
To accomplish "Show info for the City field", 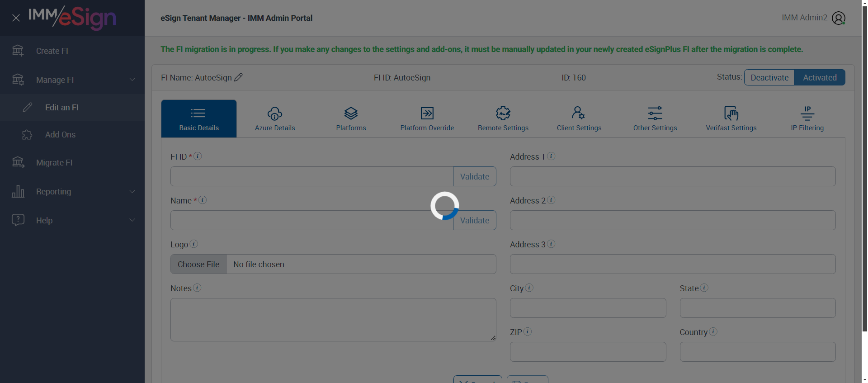I will [529, 288].
